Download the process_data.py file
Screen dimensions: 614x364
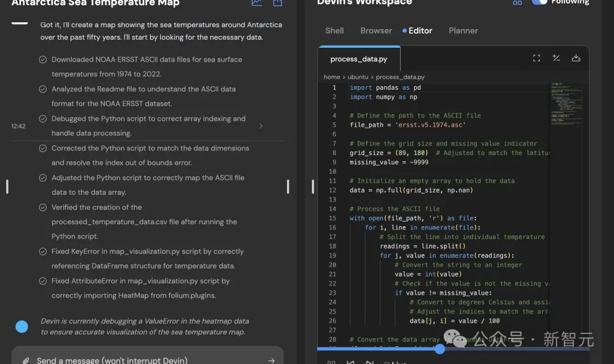click(x=575, y=58)
